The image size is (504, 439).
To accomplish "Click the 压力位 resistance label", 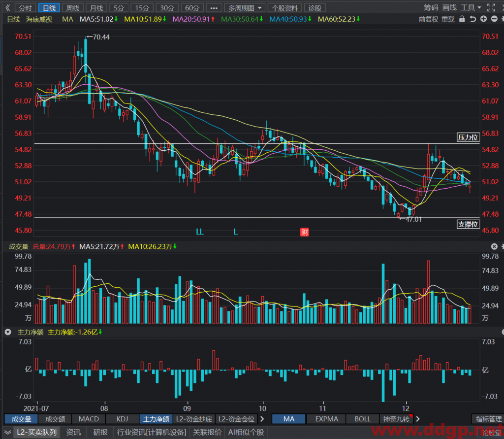I will pos(468,137).
